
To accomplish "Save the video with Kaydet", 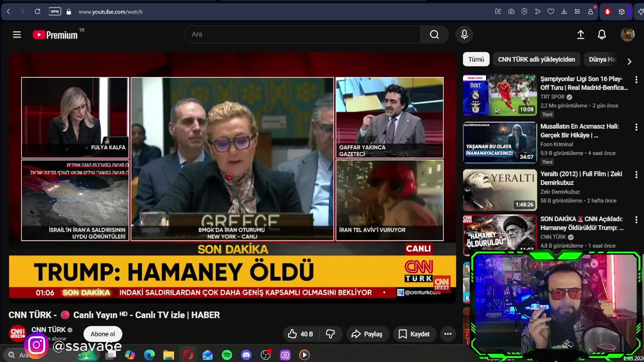I will pyautogui.click(x=414, y=334).
